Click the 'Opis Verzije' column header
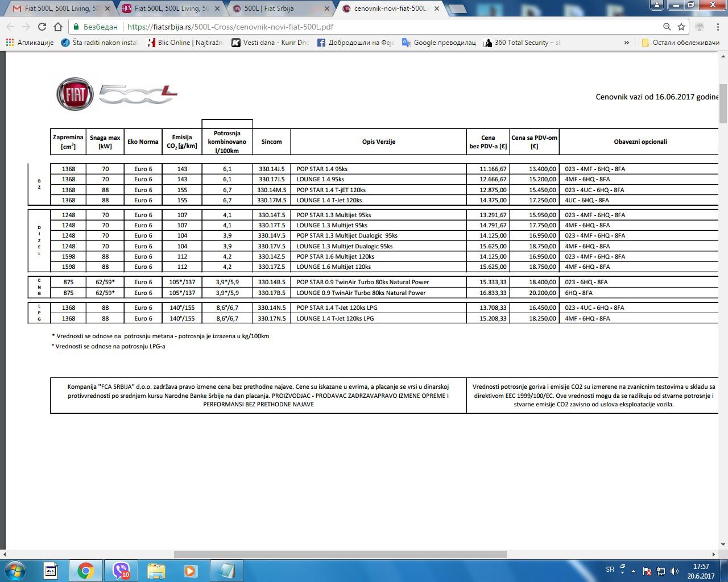 pos(379,142)
